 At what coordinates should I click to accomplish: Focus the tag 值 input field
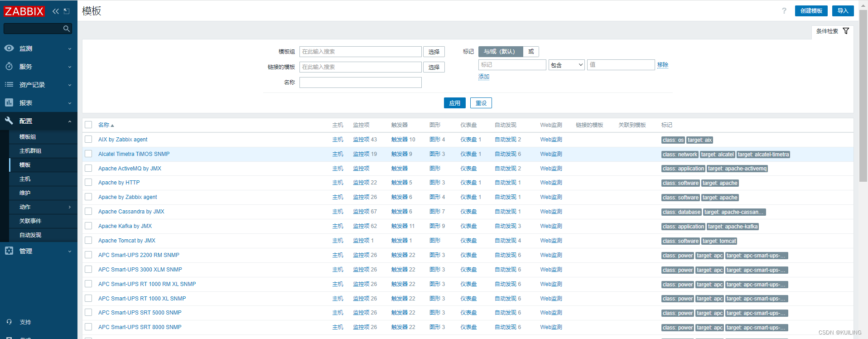tap(621, 65)
